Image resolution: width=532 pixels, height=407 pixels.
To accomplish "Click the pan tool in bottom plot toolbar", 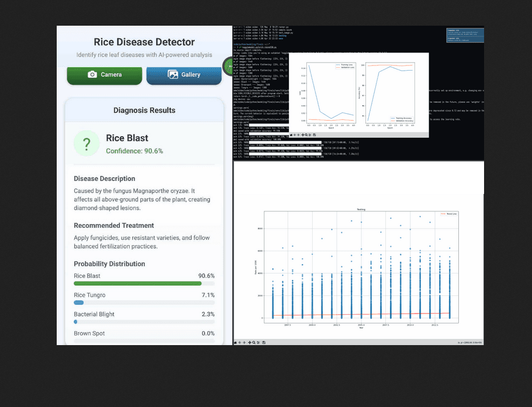I will tap(250, 342).
